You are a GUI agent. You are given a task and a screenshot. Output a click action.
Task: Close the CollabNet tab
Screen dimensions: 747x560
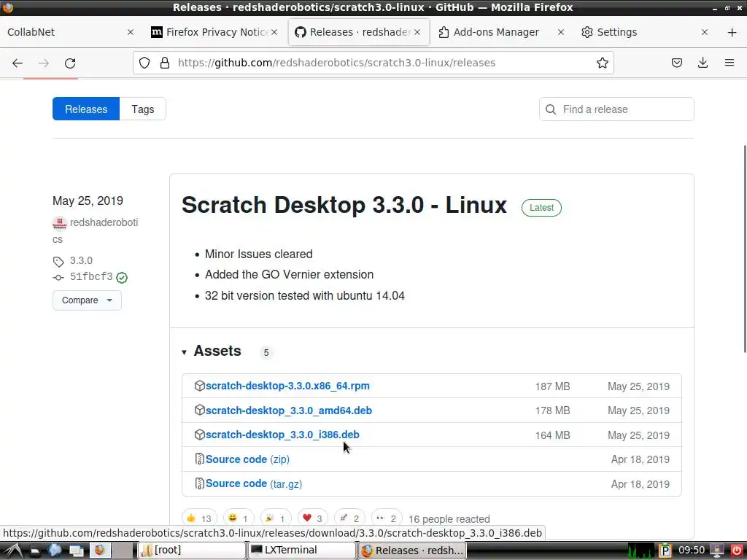tap(131, 32)
